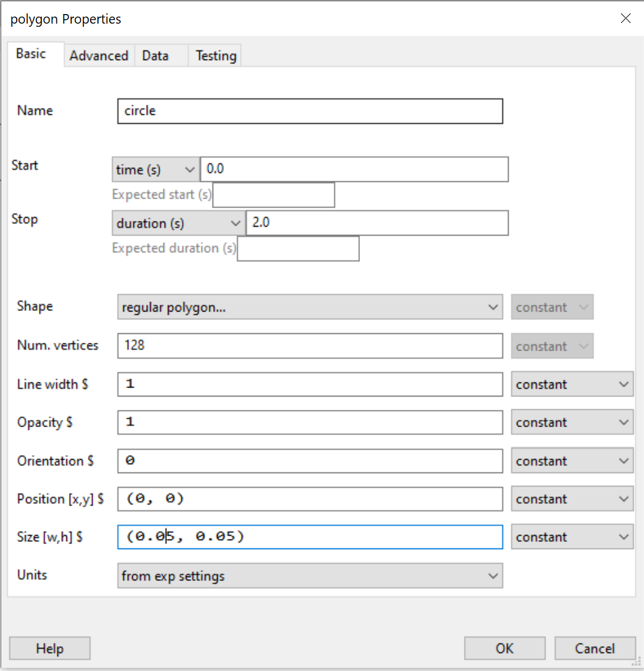This screenshot has width=644, height=671.
Task: Expand the Opacity constant dropdown
Action: pyautogui.click(x=572, y=423)
